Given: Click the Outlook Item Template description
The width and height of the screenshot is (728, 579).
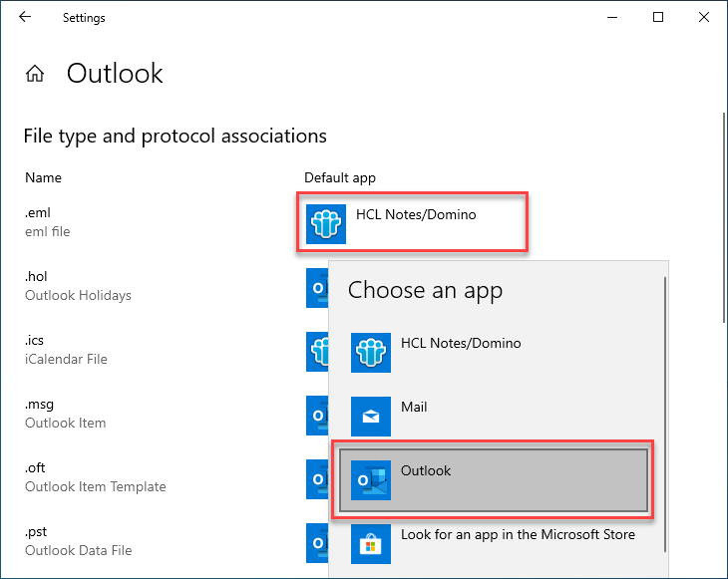Looking at the screenshot, I should [95, 486].
